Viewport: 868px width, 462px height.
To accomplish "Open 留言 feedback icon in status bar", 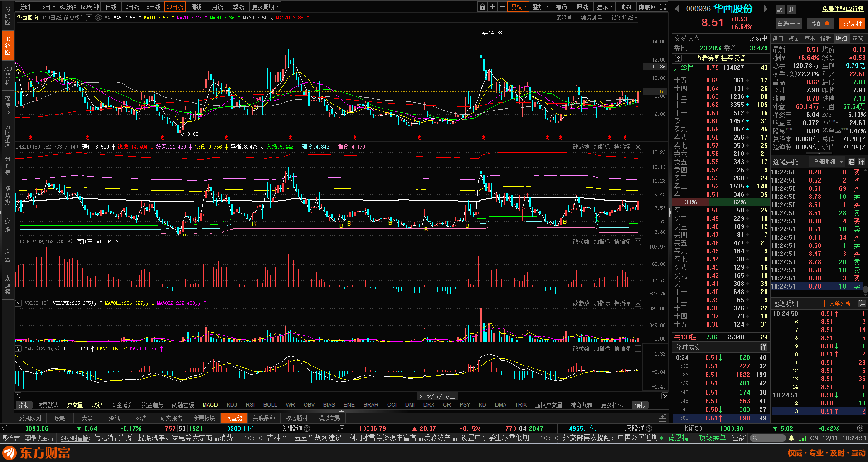I will pyautogui.click(x=12, y=438).
